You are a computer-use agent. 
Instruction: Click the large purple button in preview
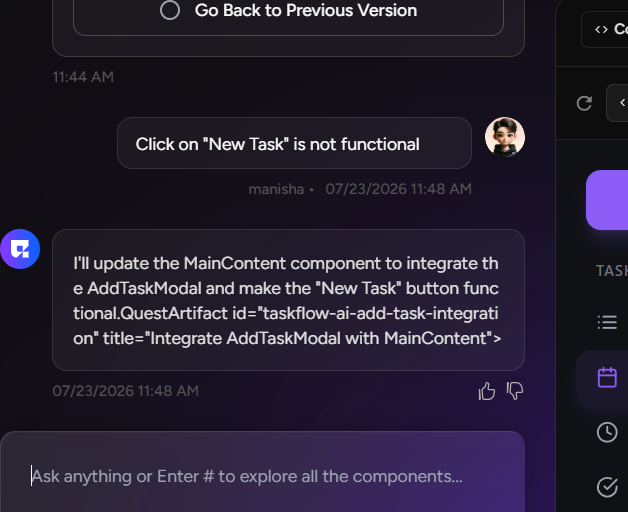[607, 200]
